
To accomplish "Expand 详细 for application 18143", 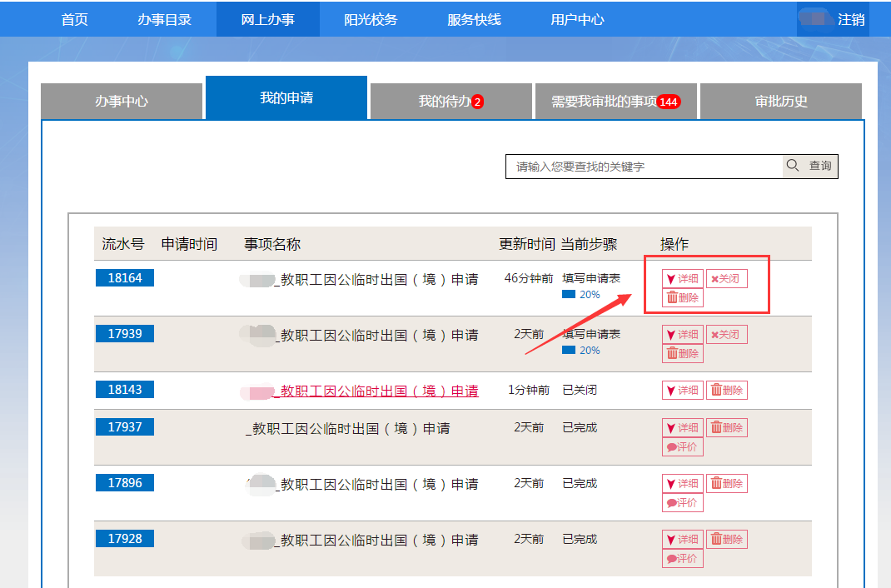I will pos(683,390).
